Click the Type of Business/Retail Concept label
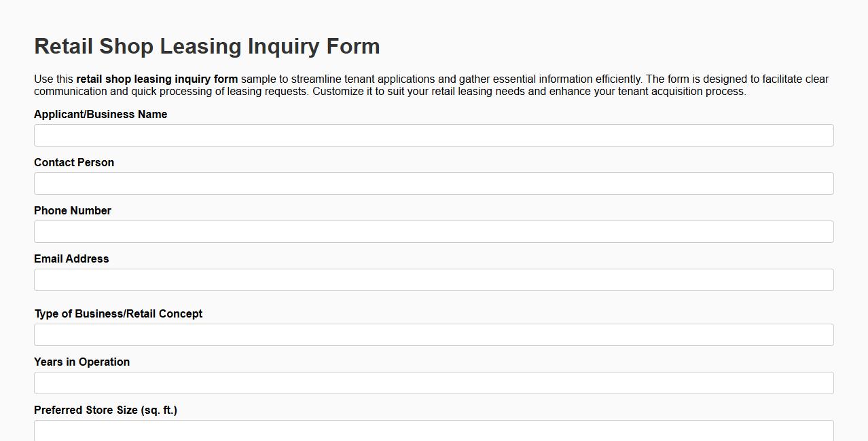Viewport: 868px width, 441px height. (x=118, y=313)
